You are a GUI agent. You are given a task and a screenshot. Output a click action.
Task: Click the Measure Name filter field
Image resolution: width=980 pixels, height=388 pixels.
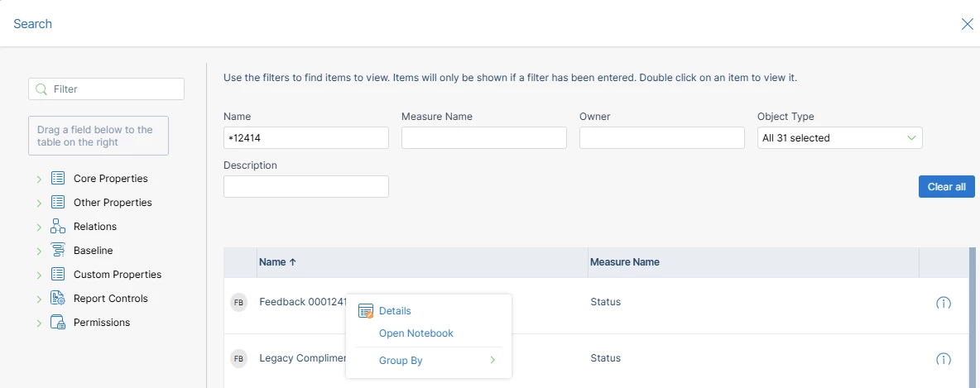[x=483, y=138]
